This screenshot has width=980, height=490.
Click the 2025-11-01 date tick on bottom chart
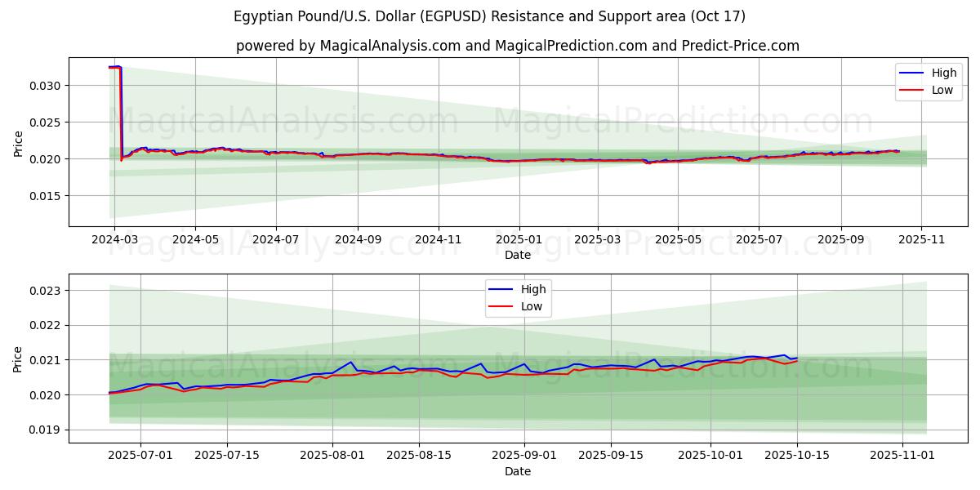[902, 457]
